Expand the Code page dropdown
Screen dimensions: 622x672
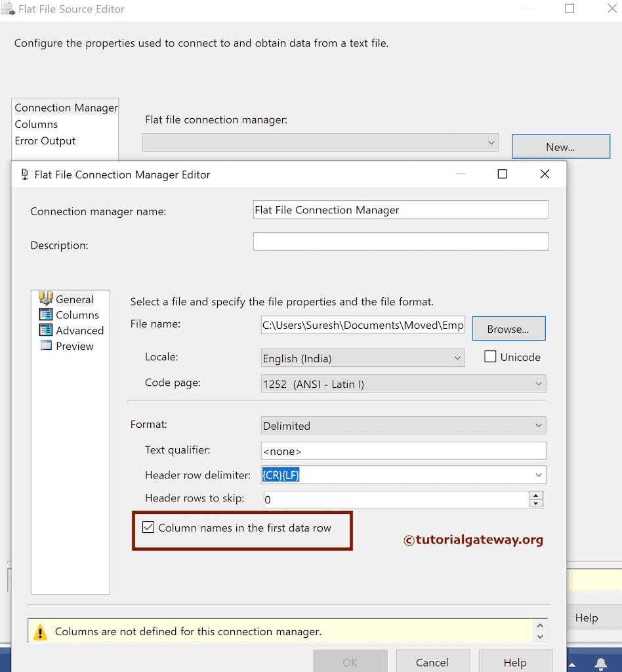[539, 383]
